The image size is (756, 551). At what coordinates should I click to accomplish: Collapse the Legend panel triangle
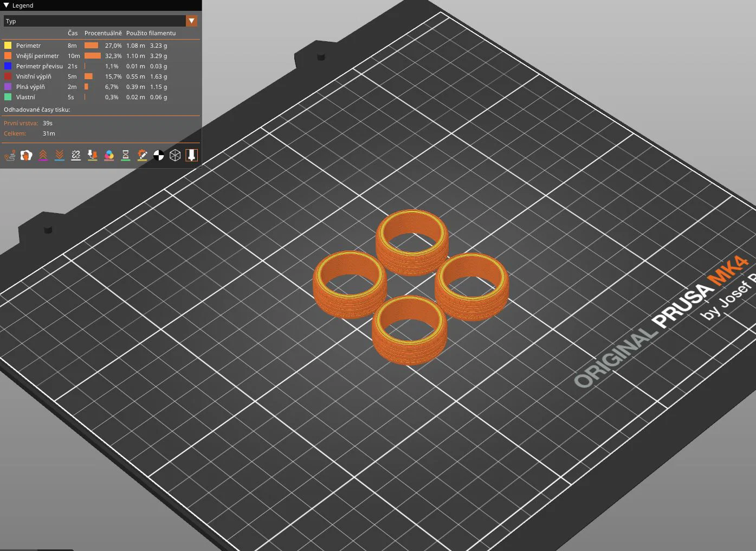pos(7,5)
